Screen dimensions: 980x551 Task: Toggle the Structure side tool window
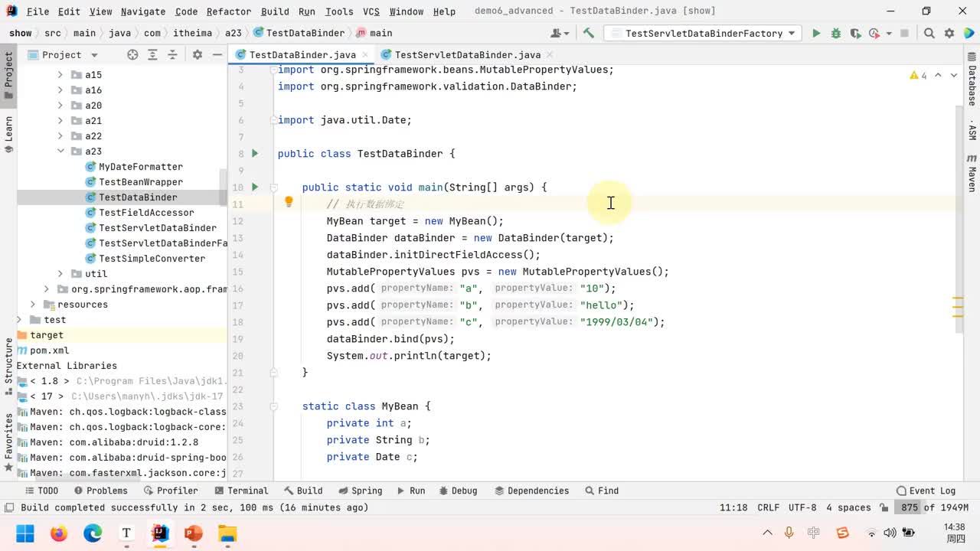pos(8,367)
